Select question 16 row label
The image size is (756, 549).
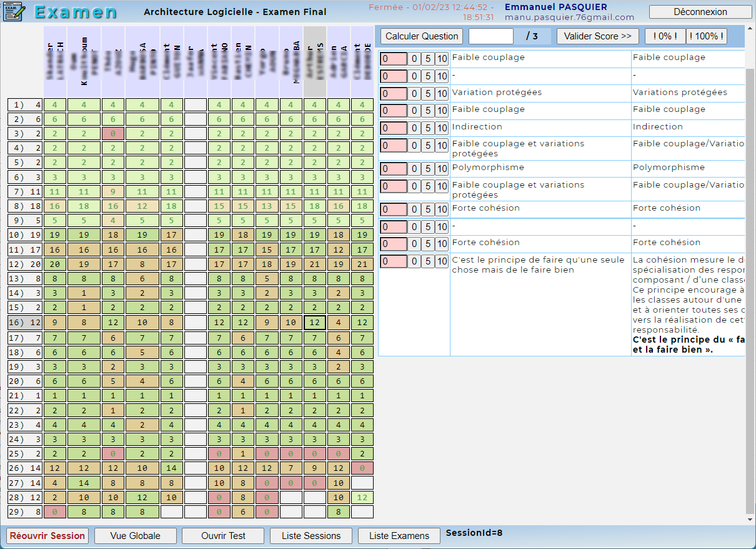coord(25,323)
